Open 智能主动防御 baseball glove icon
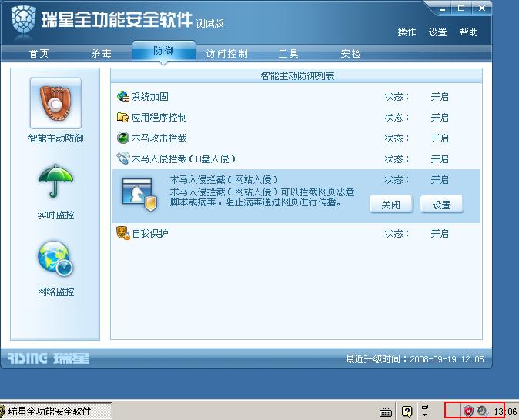This screenshot has height=420, width=519. 55,103
